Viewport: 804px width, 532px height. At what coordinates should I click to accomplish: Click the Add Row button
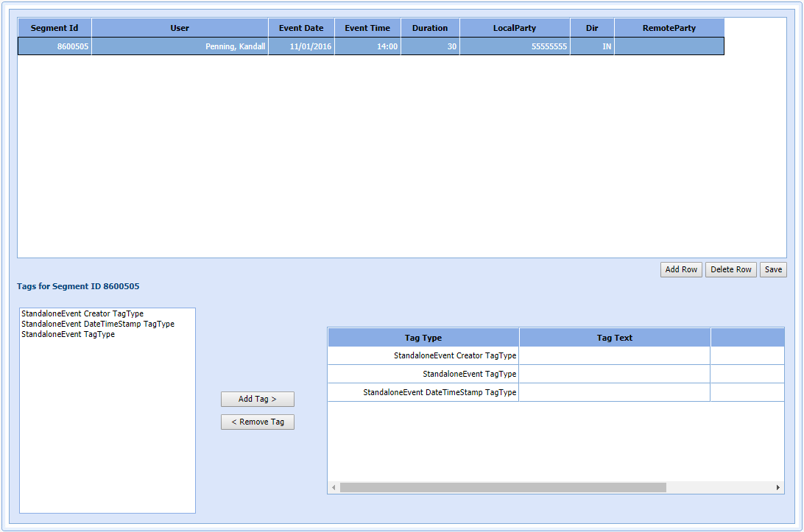pyautogui.click(x=681, y=269)
